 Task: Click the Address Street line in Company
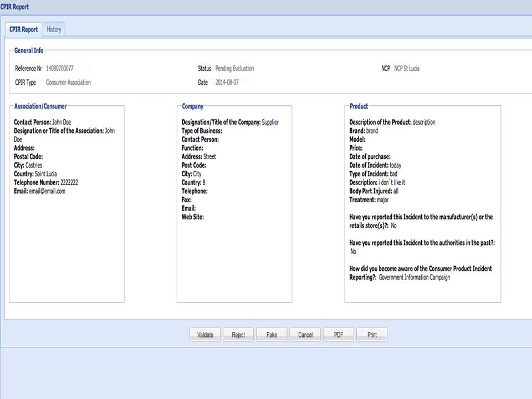pos(199,157)
